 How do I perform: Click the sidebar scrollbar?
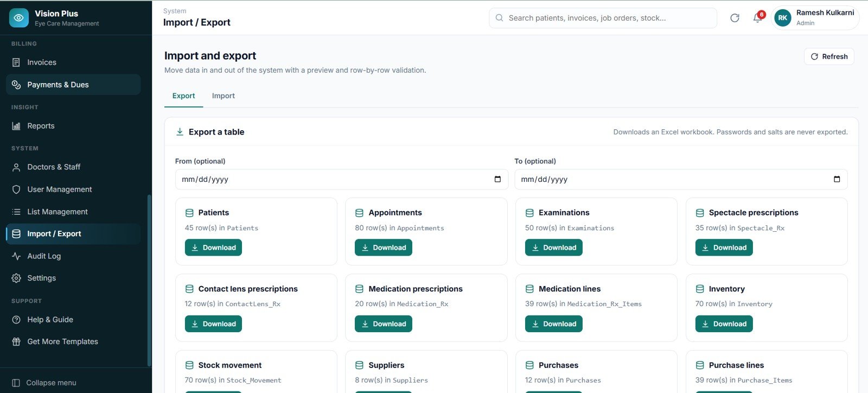coord(149,281)
